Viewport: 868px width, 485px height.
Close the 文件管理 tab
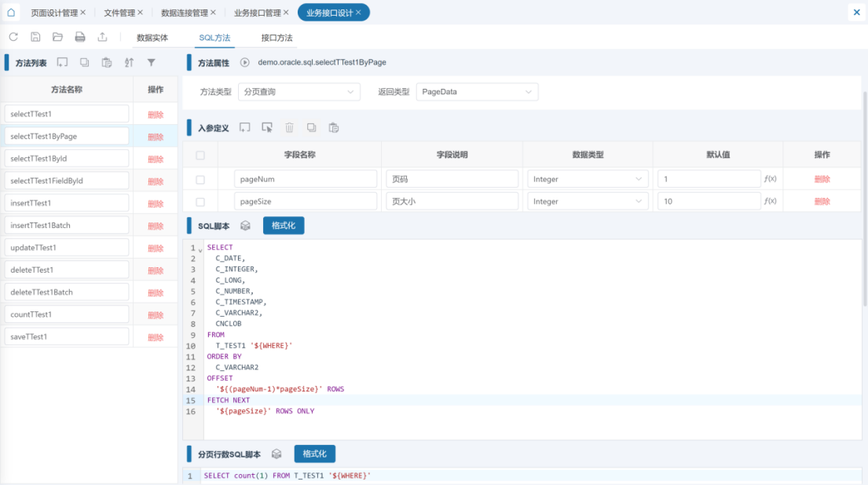coord(140,12)
